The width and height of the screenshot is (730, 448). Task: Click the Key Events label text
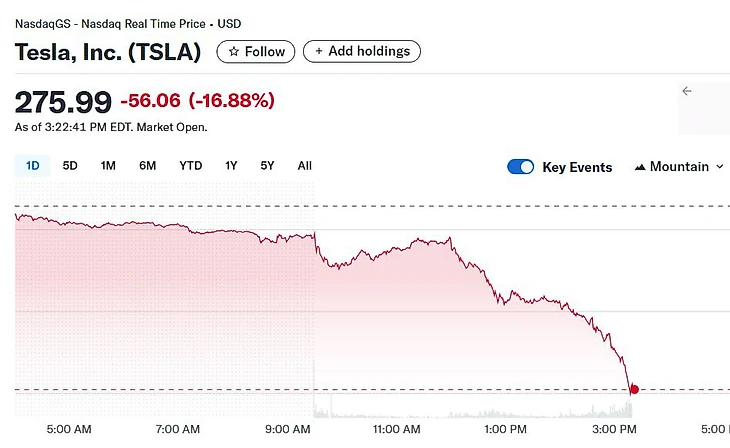pos(577,167)
